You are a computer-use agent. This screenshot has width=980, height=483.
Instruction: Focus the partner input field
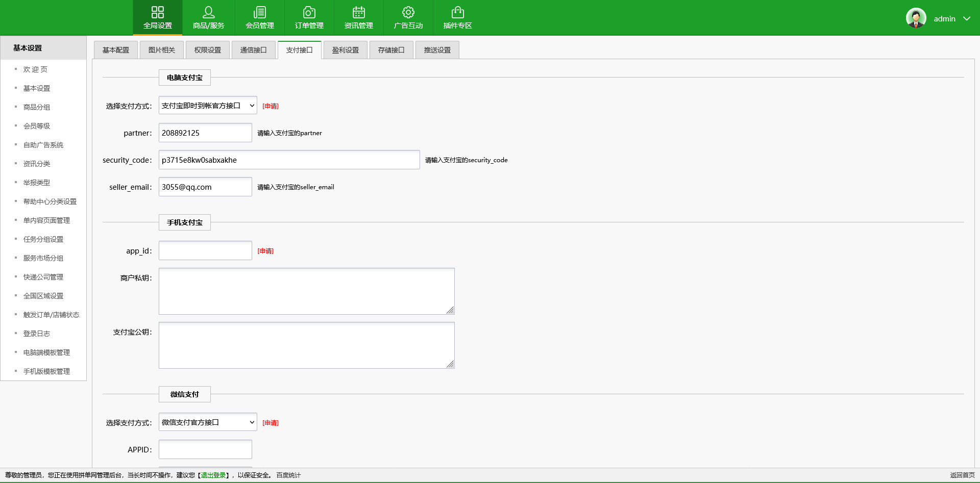(x=205, y=133)
